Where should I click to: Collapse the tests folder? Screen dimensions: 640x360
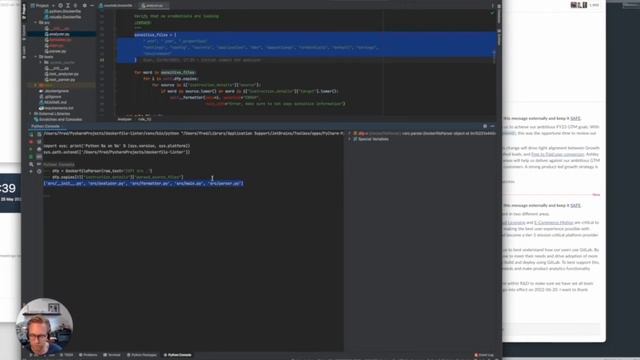[x=36, y=57]
